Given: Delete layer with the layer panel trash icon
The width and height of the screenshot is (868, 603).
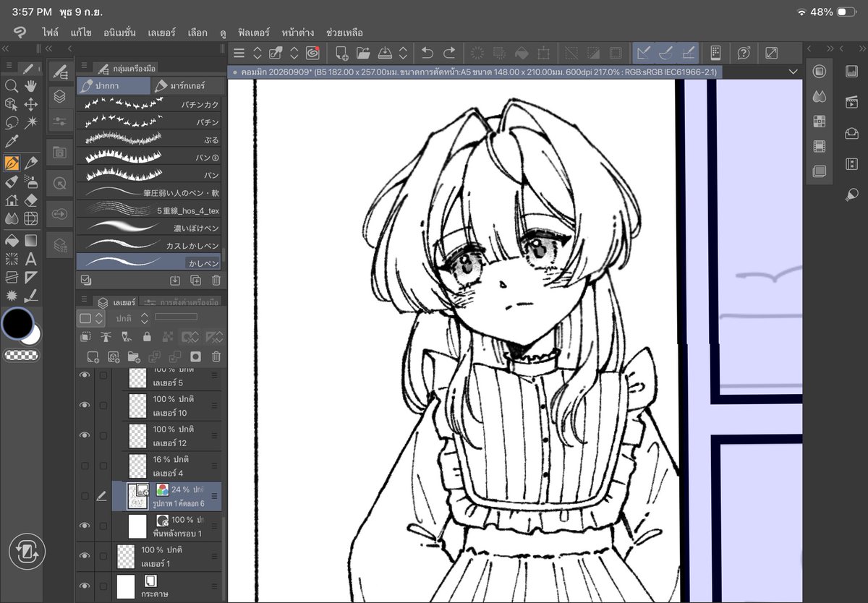Looking at the screenshot, I should (x=216, y=356).
